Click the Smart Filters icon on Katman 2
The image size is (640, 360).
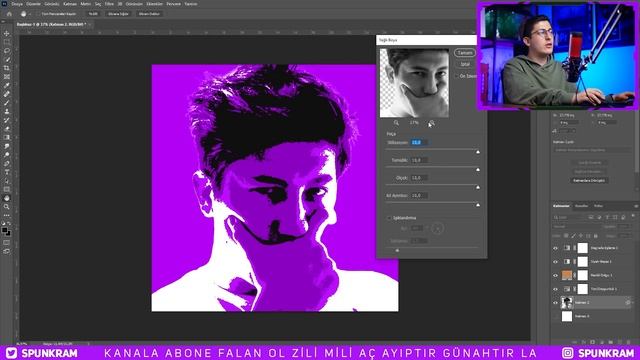tap(627, 302)
